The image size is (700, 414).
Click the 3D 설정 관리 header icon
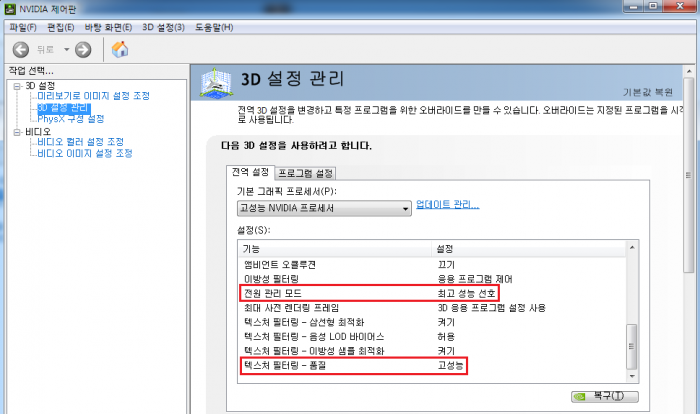(216, 83)
